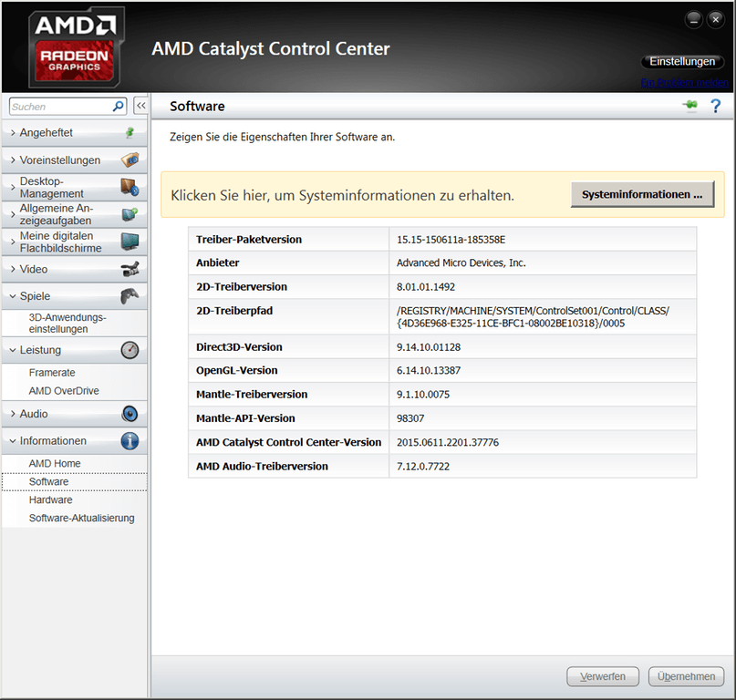This screenshot has height=700, width=736.
Task: Close the Catalyst Control Center window
Action: tap(715, 20)
